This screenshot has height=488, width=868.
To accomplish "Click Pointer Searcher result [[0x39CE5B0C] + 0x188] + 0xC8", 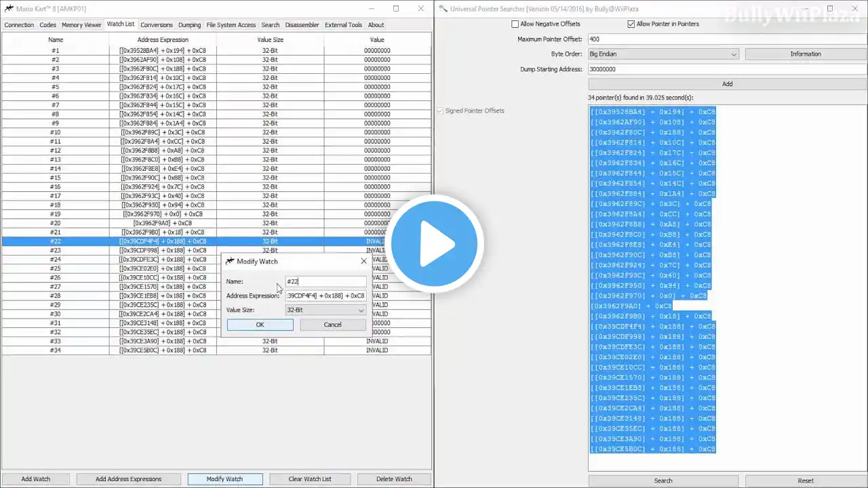I will [x=653, y=449].
